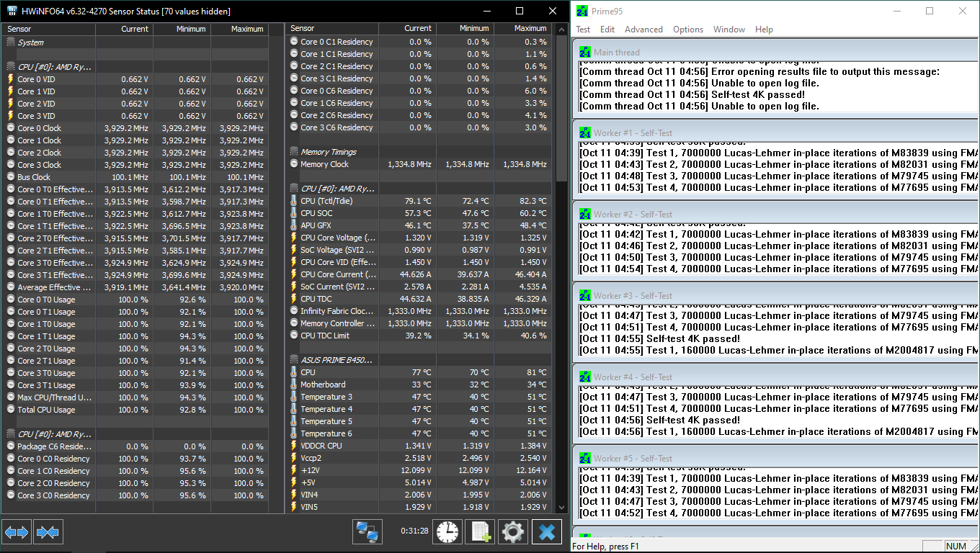The height and width of the screenshot is (553, 980).
Task: Click the expand columns arrows button in HWiNFO
Action: [x=16, y=532]
